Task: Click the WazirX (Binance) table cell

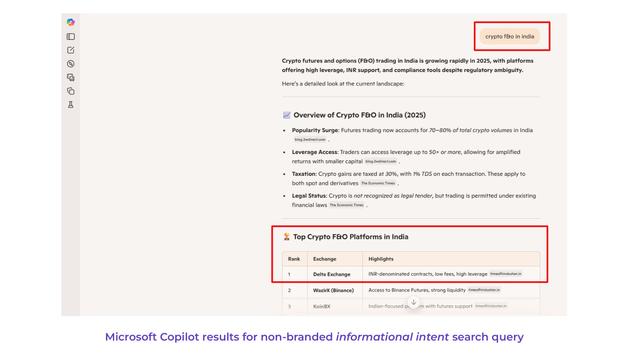Action: point(333,290)
